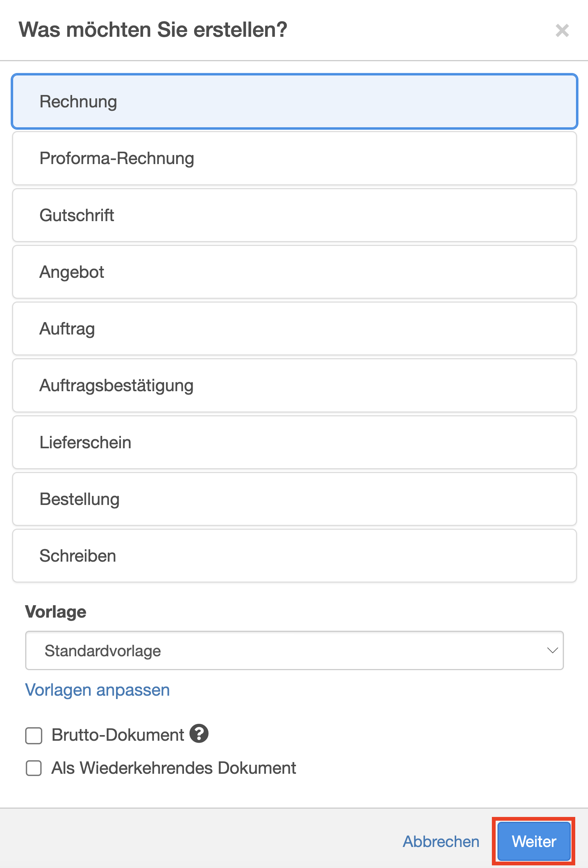Choose Schreiben as document type
The image size is (588, 868).
(294, 556)
